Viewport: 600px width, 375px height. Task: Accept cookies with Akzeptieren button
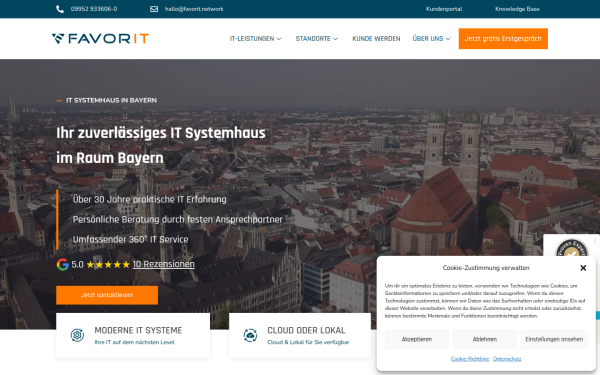[x=417, y=339]
